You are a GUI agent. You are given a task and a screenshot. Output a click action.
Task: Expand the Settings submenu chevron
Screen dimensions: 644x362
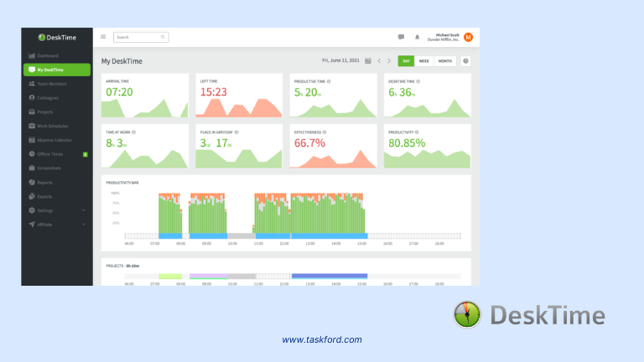tap(84, 210)
